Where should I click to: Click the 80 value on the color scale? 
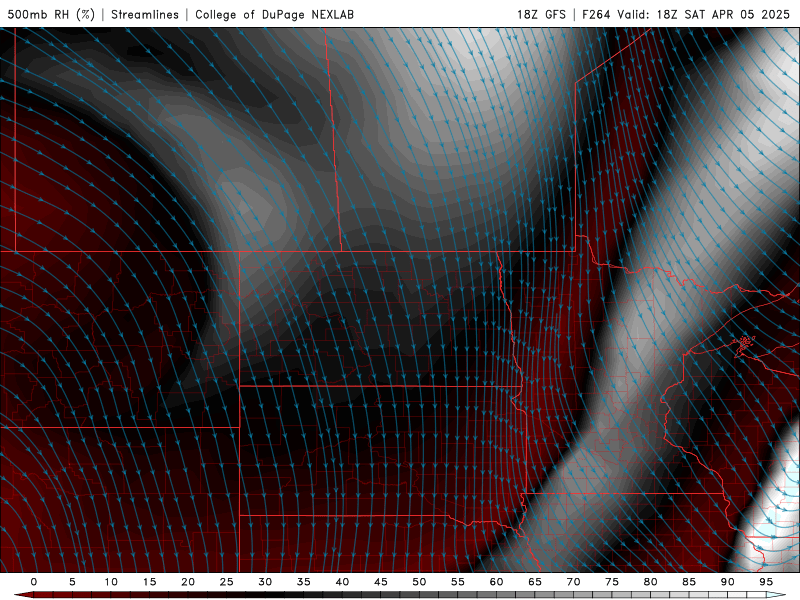[x=650, y=582]
